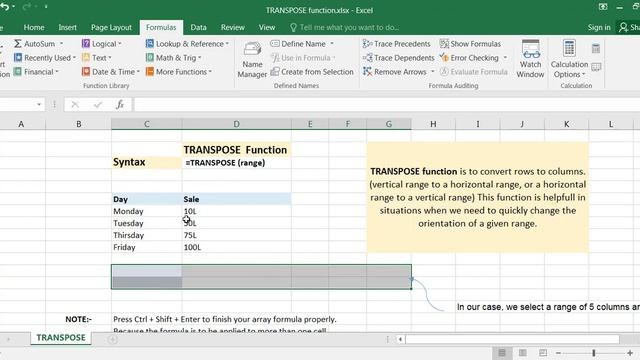The height and width of the screenshot is (360, 640).
Task: Expand the Name Box dropdown arrow
Action: [x=39, y=104]
